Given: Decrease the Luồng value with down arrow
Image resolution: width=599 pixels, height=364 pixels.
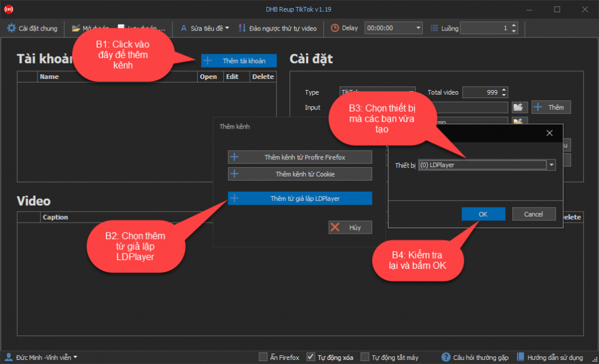Looking at the screenshot, I should tap(514, 31).
